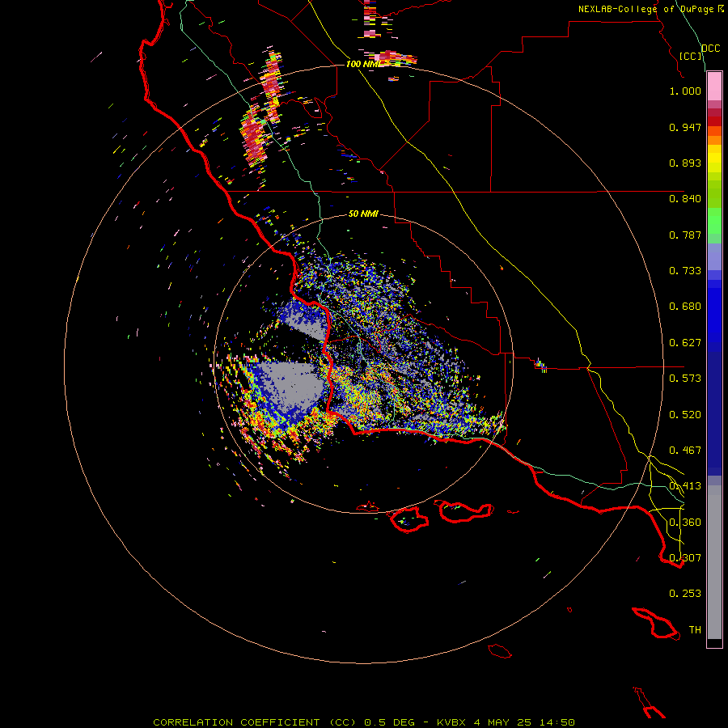Click the bright green segment of the color bar
Viewport: 728px width, 728px height.
point(714,221)
